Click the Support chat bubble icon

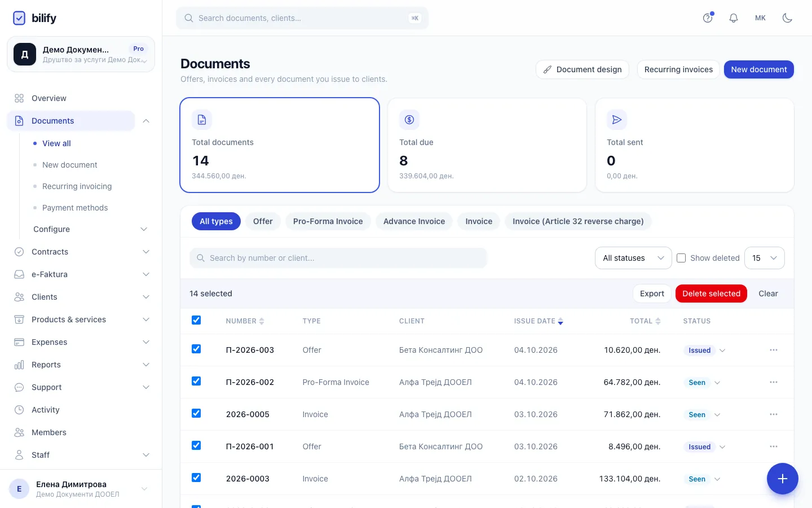tap(19, 387)
